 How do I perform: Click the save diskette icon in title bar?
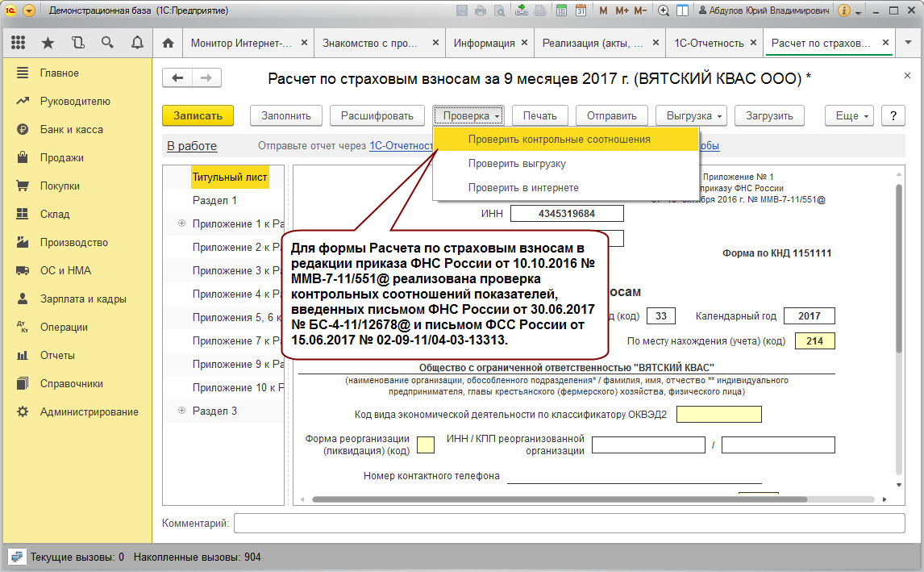(x=462, y=10)
